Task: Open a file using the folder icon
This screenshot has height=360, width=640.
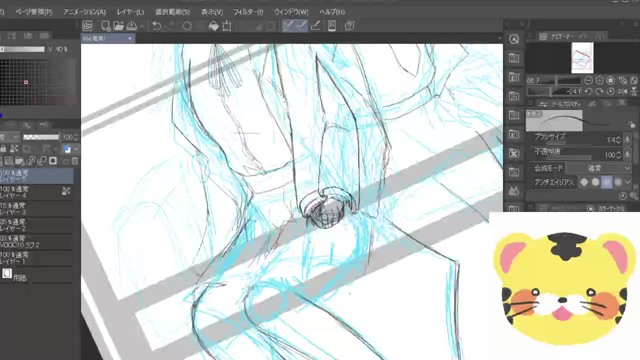Action: click(x=119, y=26)
